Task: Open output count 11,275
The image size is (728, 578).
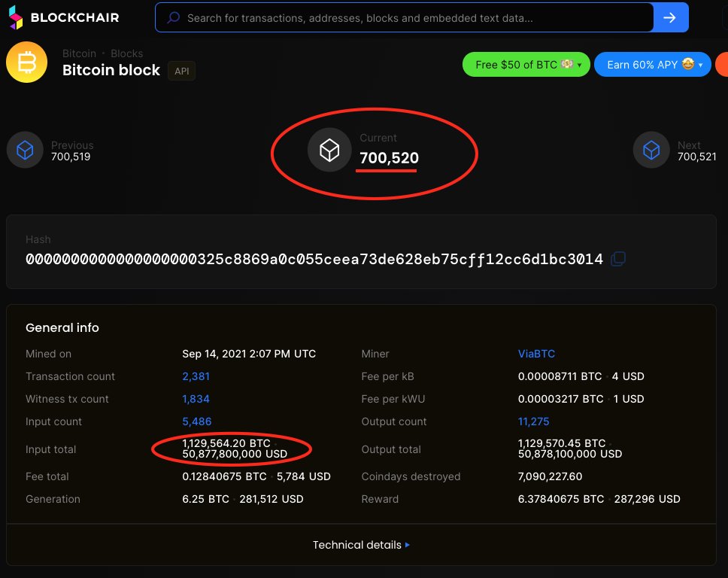Action: point(533,421)
